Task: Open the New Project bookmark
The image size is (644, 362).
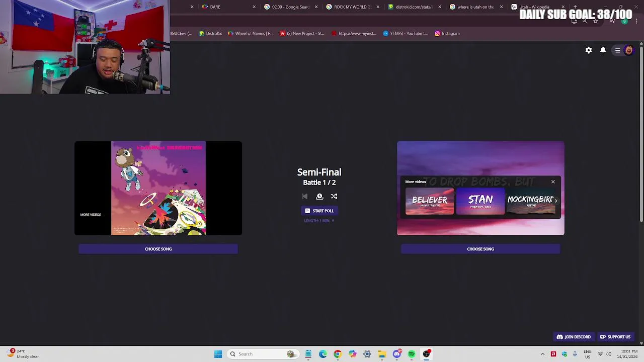Action: coord(302,34)
